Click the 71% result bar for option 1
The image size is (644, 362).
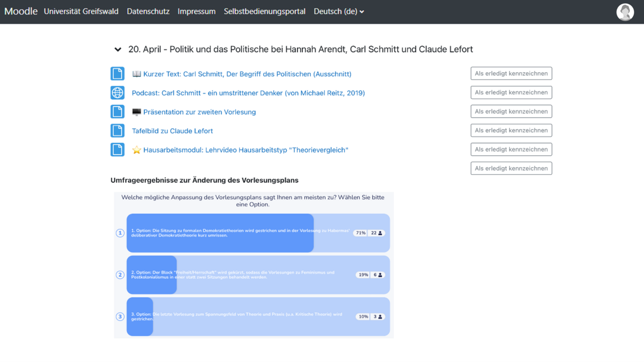[x=220, y=233]
